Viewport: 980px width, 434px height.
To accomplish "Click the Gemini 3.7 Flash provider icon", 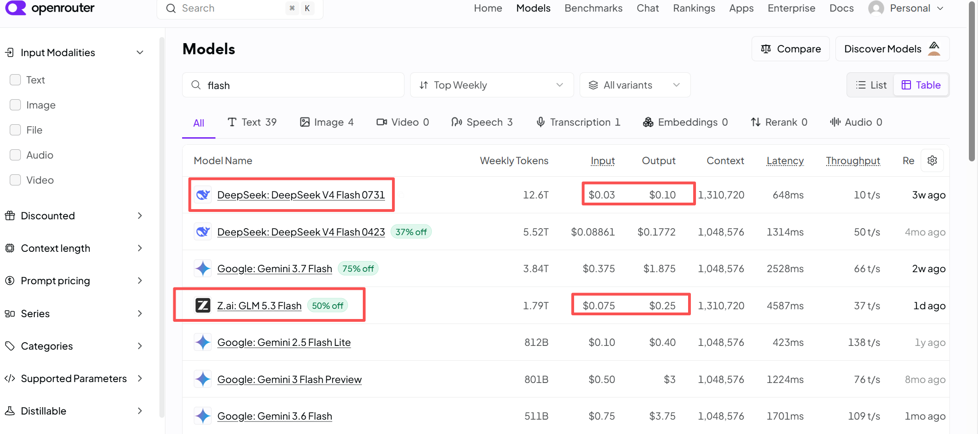I will (203, 268).
